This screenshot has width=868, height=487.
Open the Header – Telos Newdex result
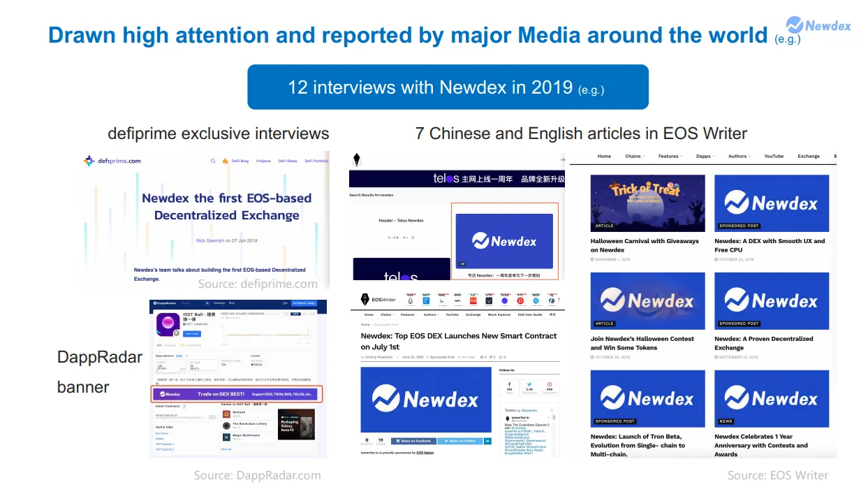point(401,221)
